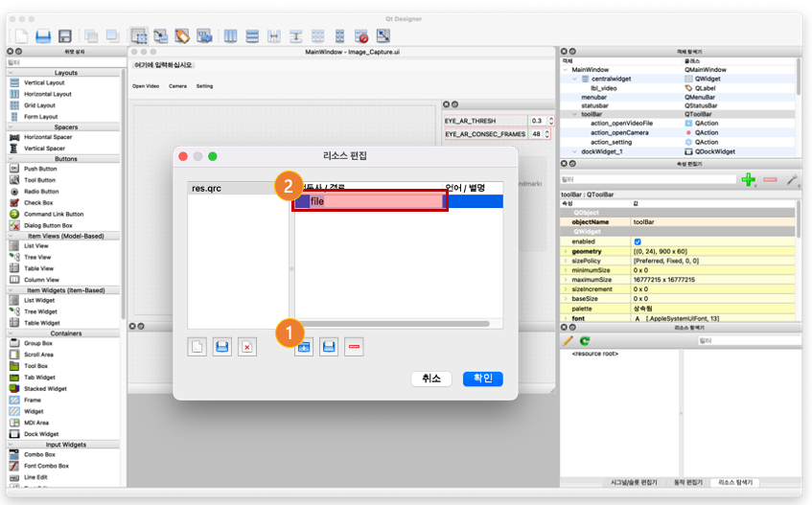Click the green plus icon in property editor
The height and width of the screenshot is (505, 812).
(x=748, y=179)
